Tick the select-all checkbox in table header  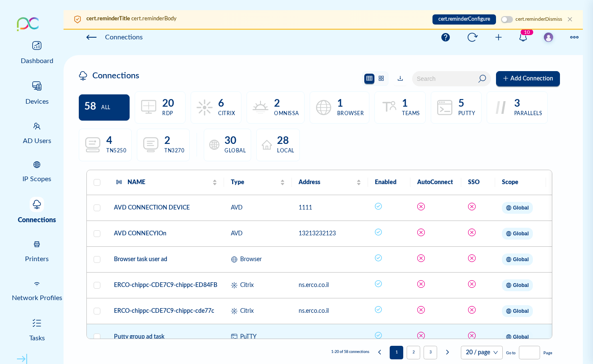pyautogui.click(x=97, y=182)
